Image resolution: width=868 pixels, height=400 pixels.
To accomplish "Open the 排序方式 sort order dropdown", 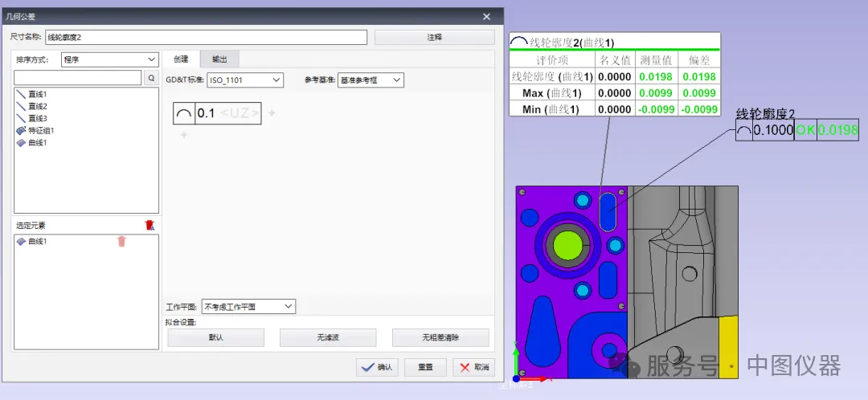I will pos(109,59).
